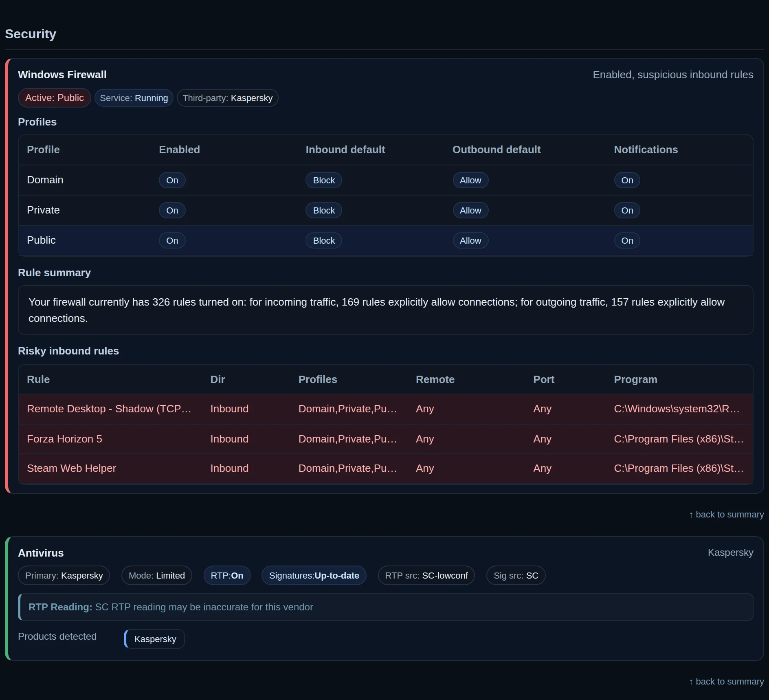Click the Steam Web Helper row's Port 'Any' cell
Image resolution: width=769 pixels, height=700 pixels.
pos(542,468)
